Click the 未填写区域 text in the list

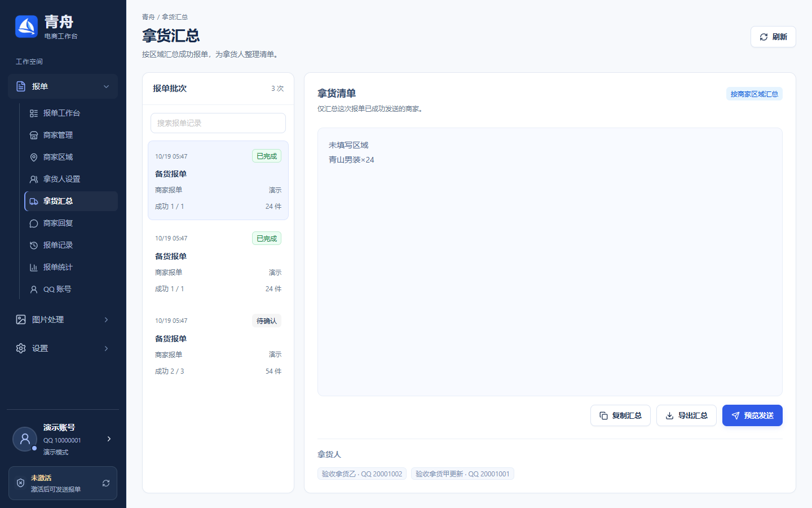348,145
